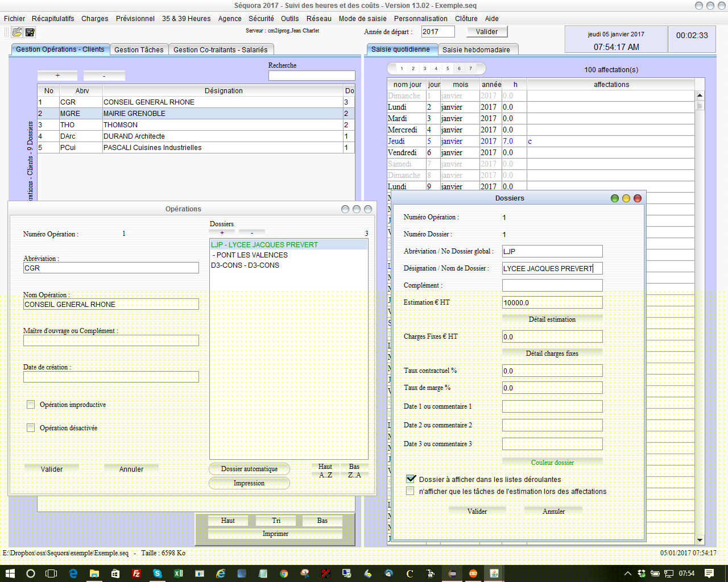Check the Opération improductive checkbox

(31, 405)
